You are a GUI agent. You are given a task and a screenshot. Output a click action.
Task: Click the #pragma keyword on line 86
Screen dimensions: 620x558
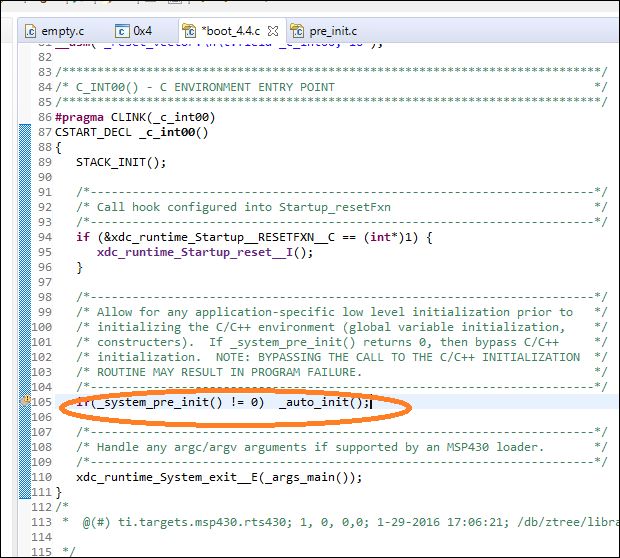click(79, 117)
